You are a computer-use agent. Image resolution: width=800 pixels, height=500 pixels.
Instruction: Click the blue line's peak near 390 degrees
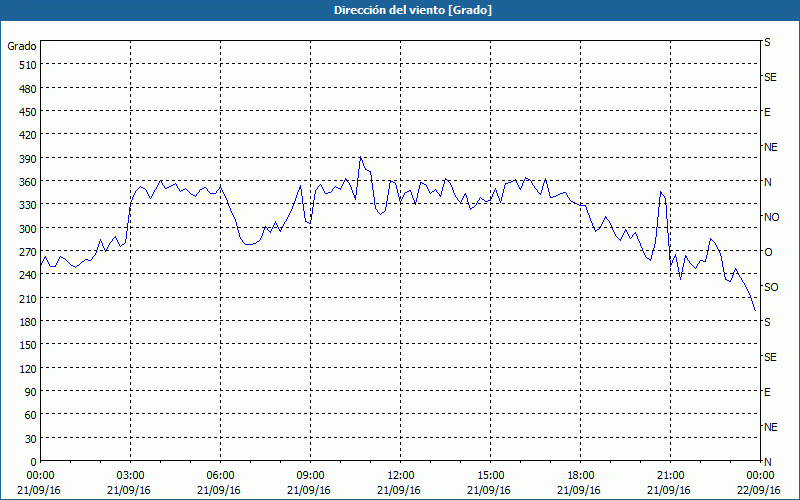360,157
